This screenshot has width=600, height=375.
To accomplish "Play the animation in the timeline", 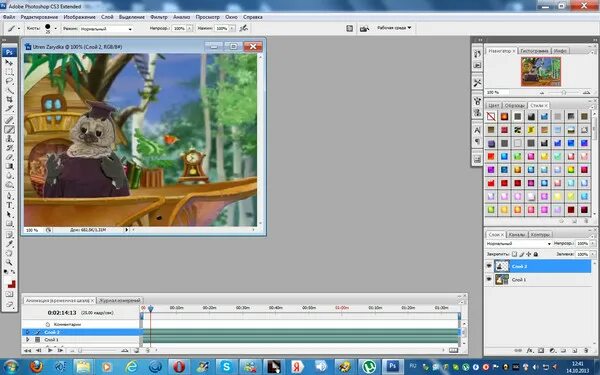I will coord(50,350).
